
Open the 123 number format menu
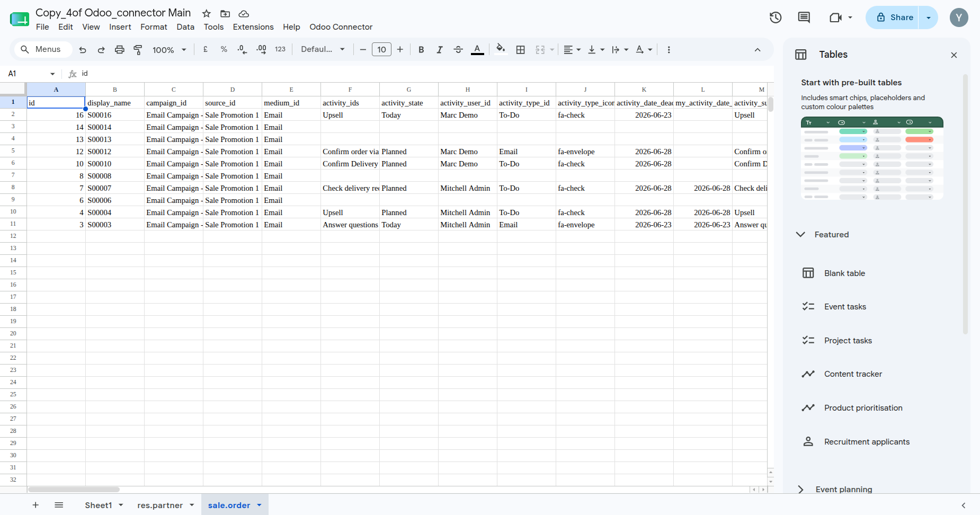[280, 49]
